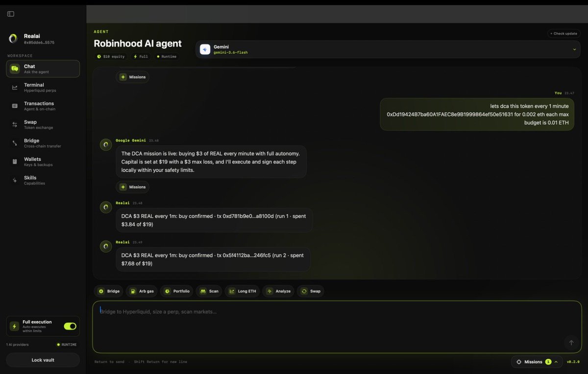Click Realai avatar on run 1 message
Viewport: 588px width, 374px height.
click(106, 207)
